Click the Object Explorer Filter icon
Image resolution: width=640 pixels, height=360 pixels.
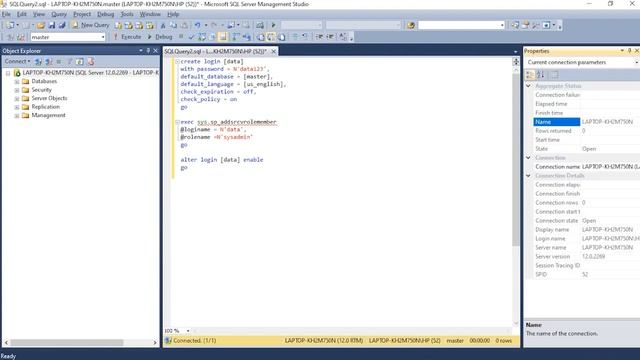tap(69, 61)
